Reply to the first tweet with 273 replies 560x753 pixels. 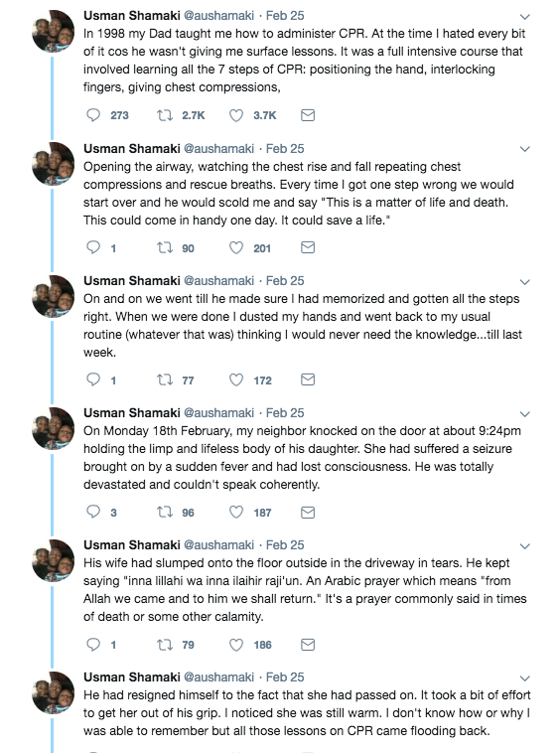point(93,115)
